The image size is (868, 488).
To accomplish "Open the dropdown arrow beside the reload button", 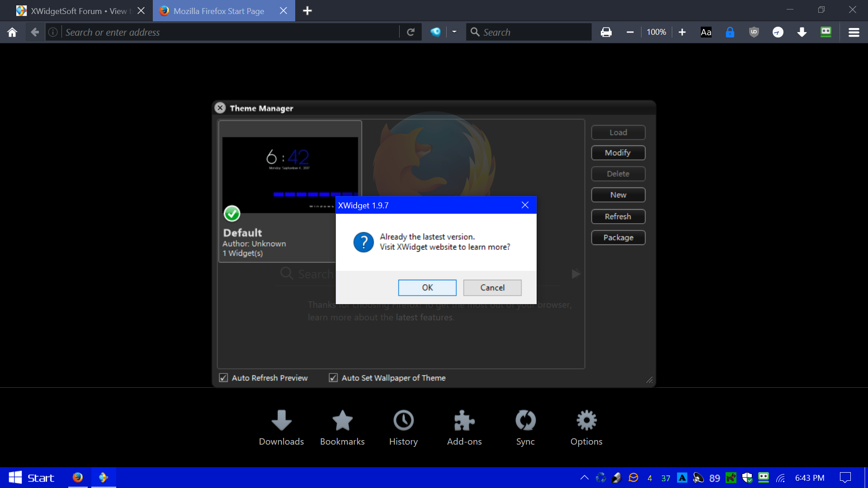I will click(454, 32).
